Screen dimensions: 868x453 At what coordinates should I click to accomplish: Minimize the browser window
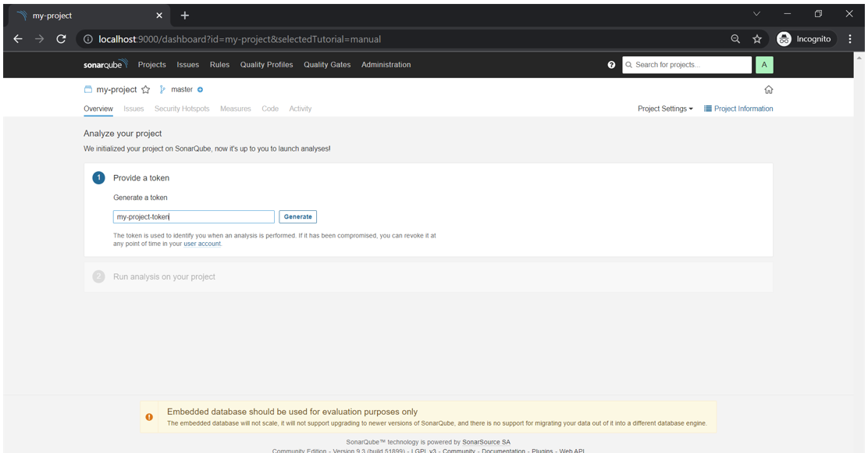pos(787,14)
